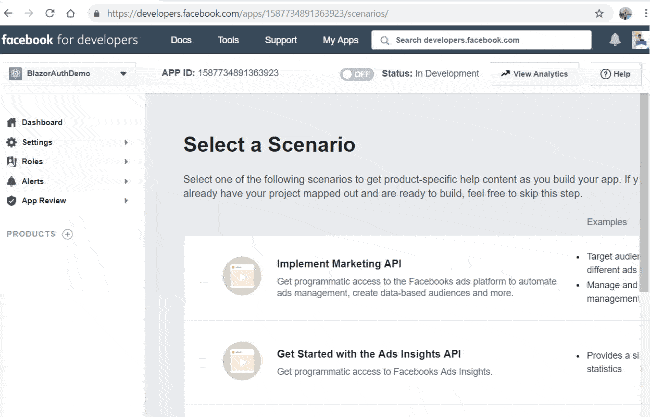Click the App Review shield icon
650x417 pixels.
tap(11, 200)
